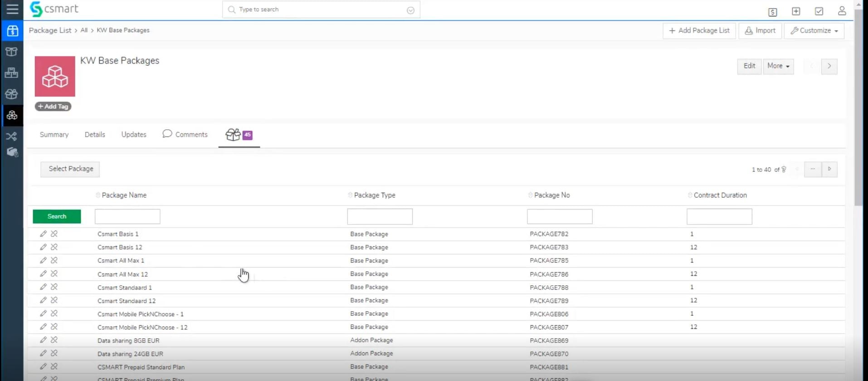Show total record count question icon
The height and width of the screenshot is (381, 868).
pos(784,169)
